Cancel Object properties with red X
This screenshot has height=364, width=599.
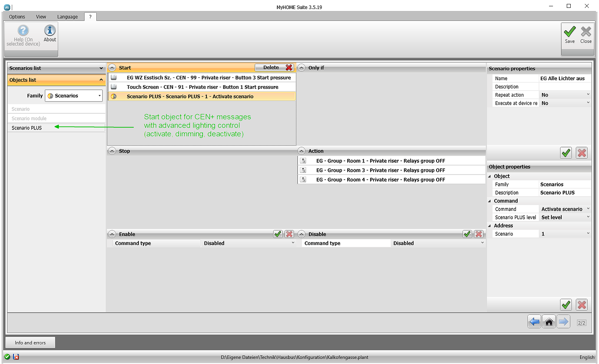pyautogui.click(x=582, y=305)
